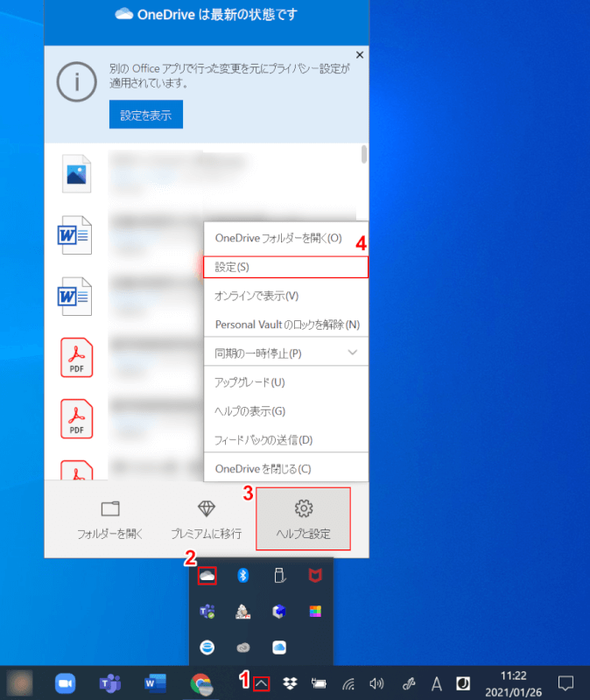Click the blue iCloud tray icon
This screenshot has width=590, height=700.
(279, 647)
